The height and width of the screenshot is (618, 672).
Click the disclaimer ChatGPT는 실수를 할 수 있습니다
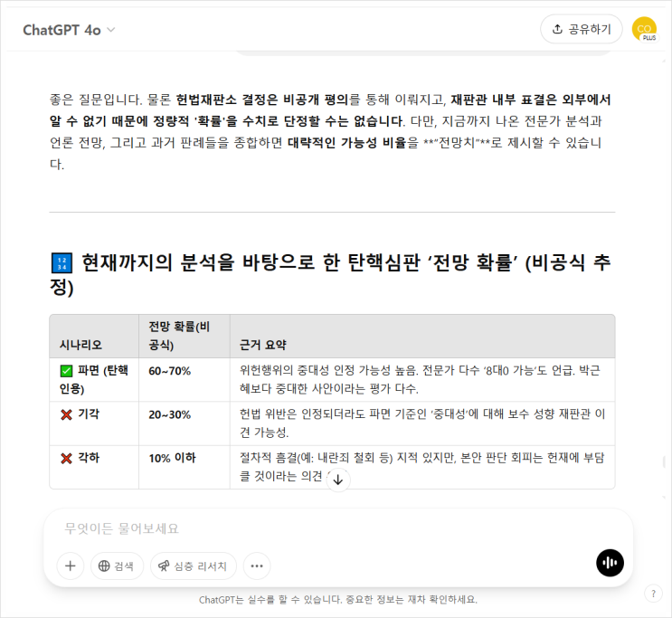point(337,600)
